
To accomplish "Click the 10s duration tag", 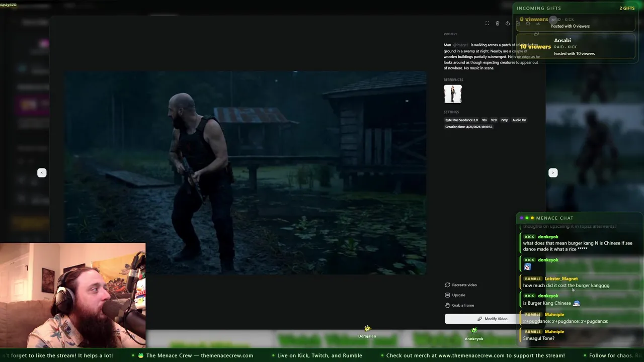I will click(x=485, y=120).
